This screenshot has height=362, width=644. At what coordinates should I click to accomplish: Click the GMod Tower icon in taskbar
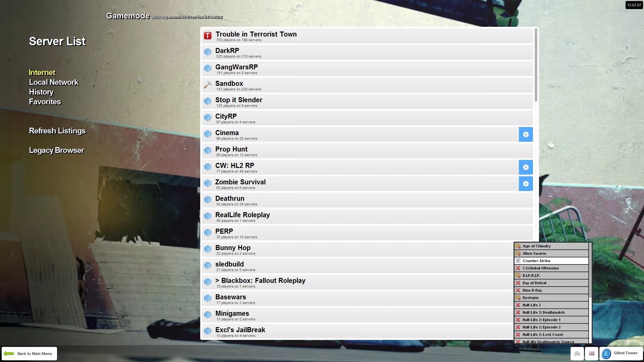[606, 353]
